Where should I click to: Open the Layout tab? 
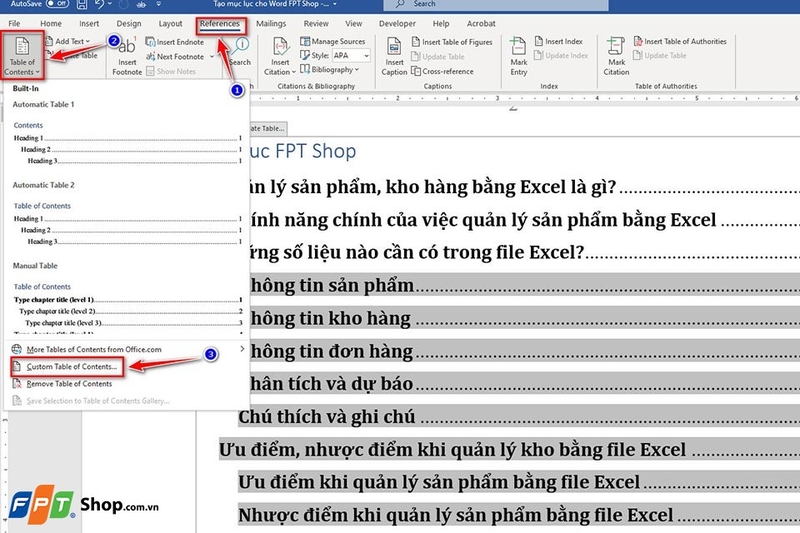pos(170,23)
